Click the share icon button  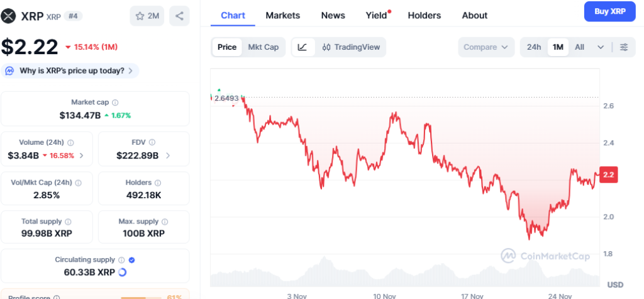pos(180,16)
